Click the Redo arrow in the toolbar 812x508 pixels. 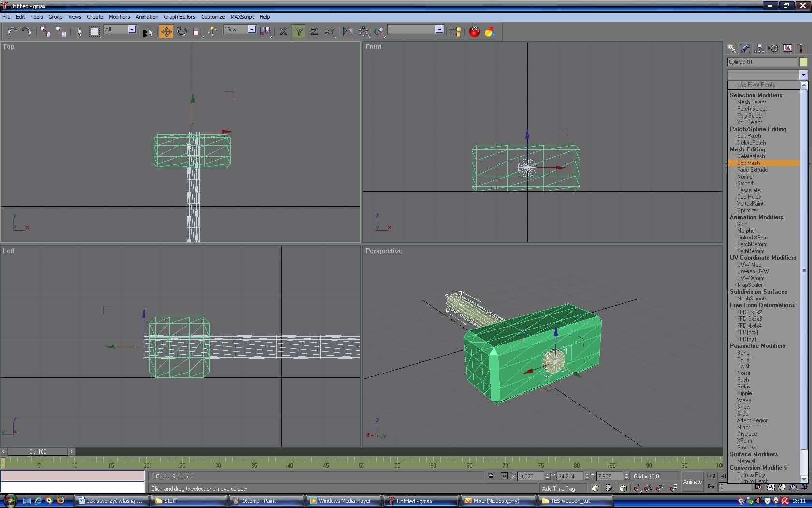point(27,31)
